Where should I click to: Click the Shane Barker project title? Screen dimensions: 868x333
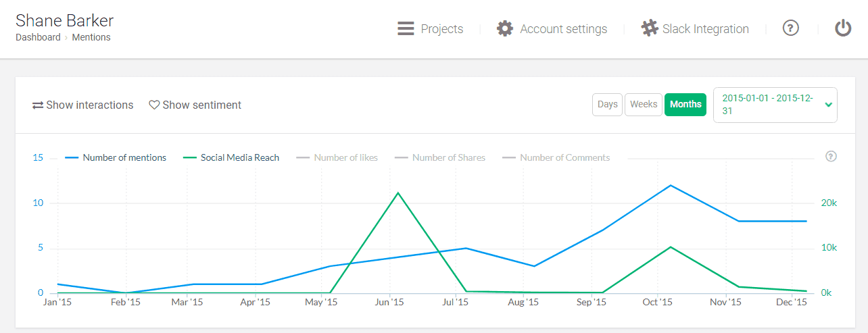tap(65, 20)
